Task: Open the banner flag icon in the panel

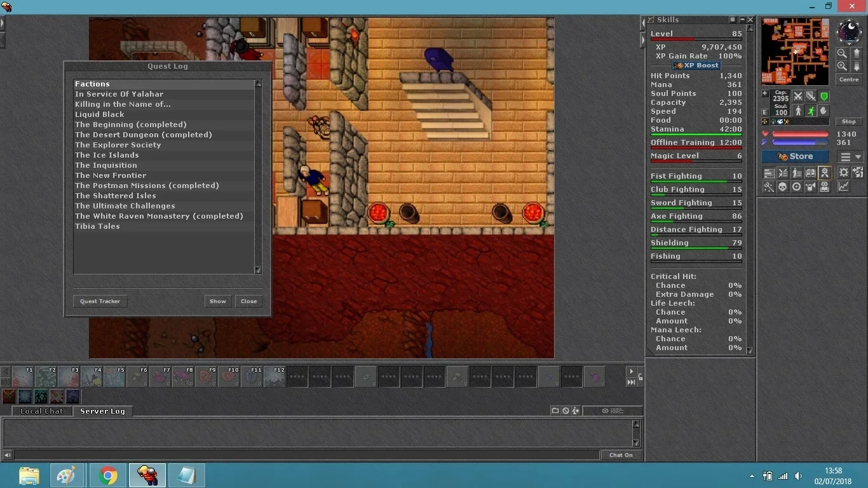Action: 810,187
